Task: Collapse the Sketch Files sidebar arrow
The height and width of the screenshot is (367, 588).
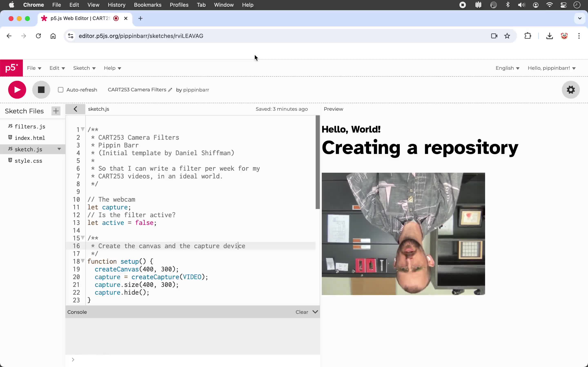Action: pos(75,109)
